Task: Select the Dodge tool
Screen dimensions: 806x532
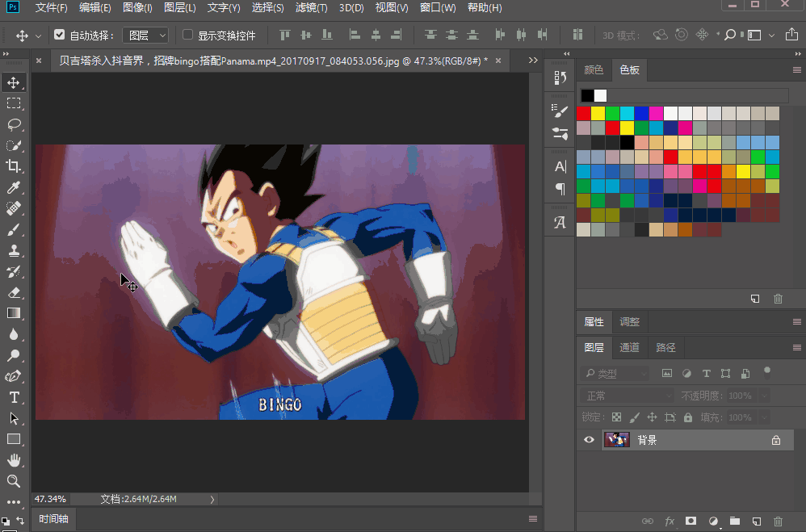Action: (x=14, y=355)
